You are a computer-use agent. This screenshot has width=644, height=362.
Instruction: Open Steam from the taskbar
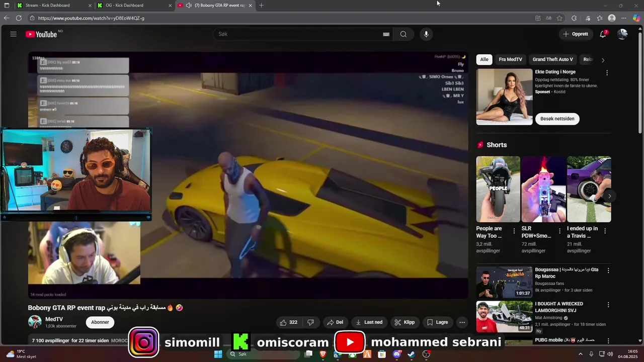pos(412,354)
